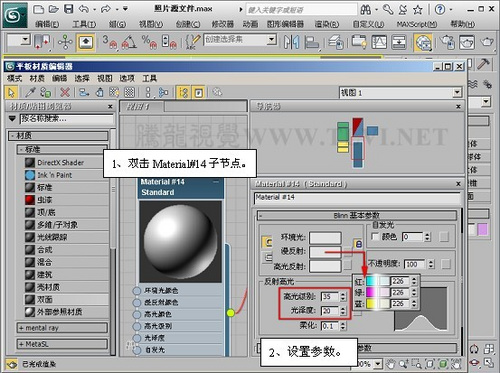Click the diffuse map small button
Screen dimensions: 500x373
pos(348,251)
